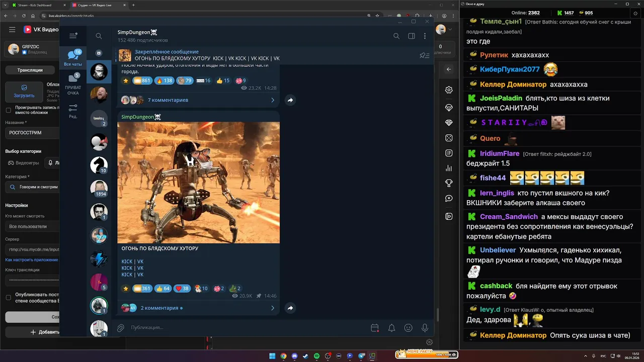The height and width of the screenshot is (362, 644).
Task: Open Spotify from the taskbar
Action: [316, 356]
